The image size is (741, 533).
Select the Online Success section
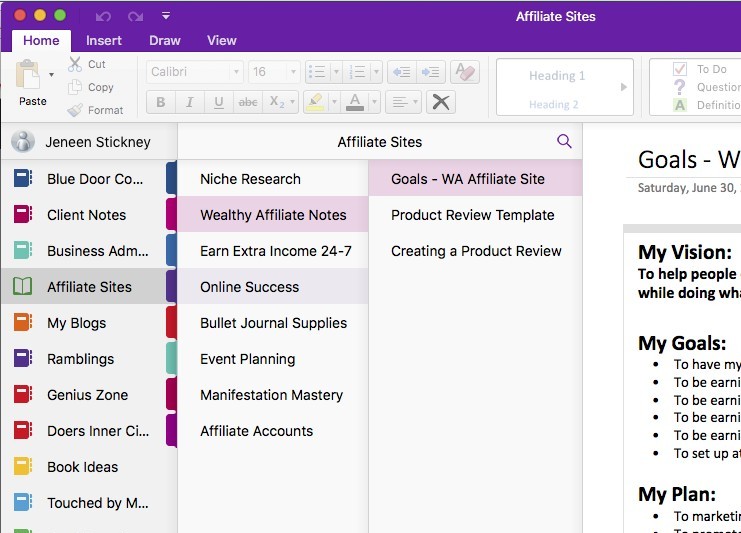click(x=273, y=287)
